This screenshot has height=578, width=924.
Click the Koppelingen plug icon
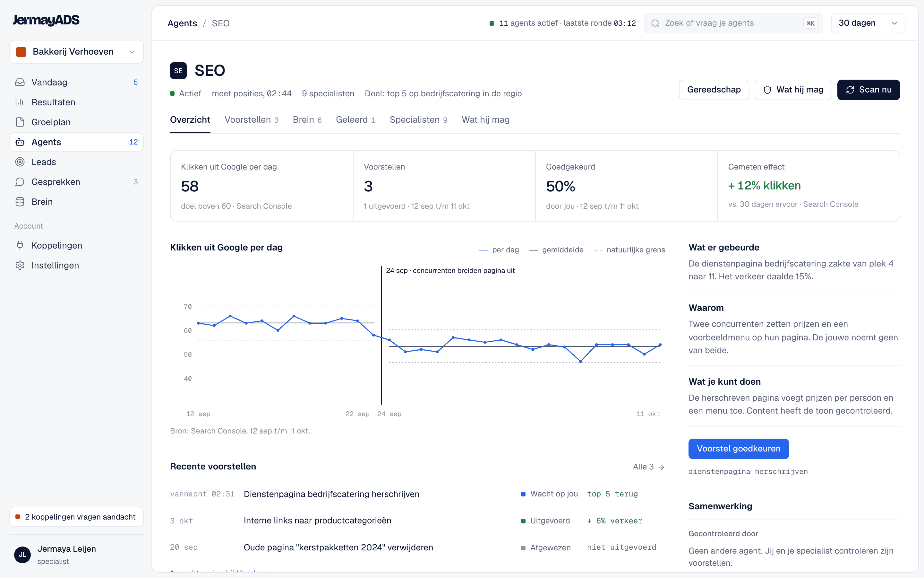(x=20, y=245)
